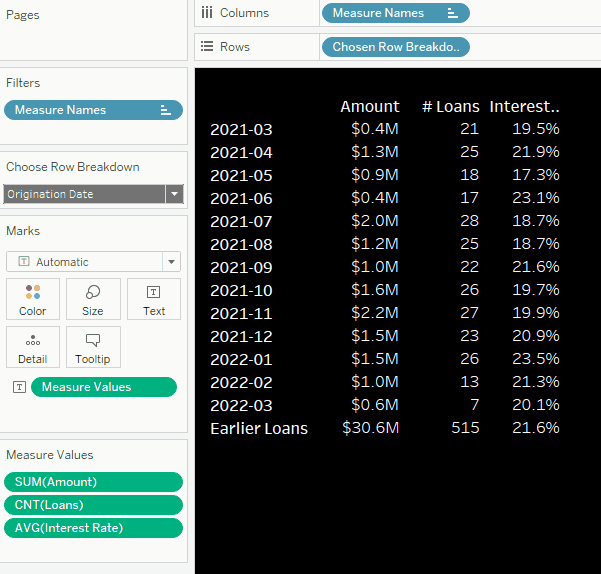
Task: Click sort icon on Filters Measure Names pill
Action: (x=166, y=110)
